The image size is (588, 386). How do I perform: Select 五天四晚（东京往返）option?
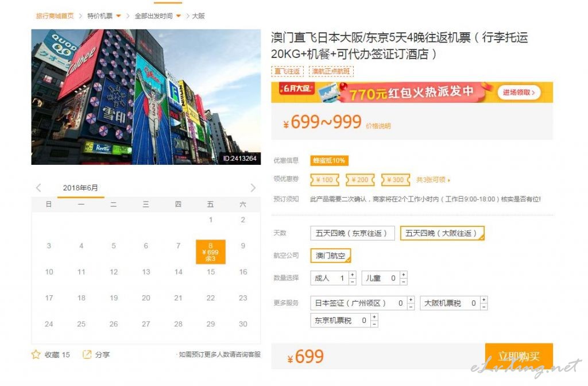tap(352, 233)
